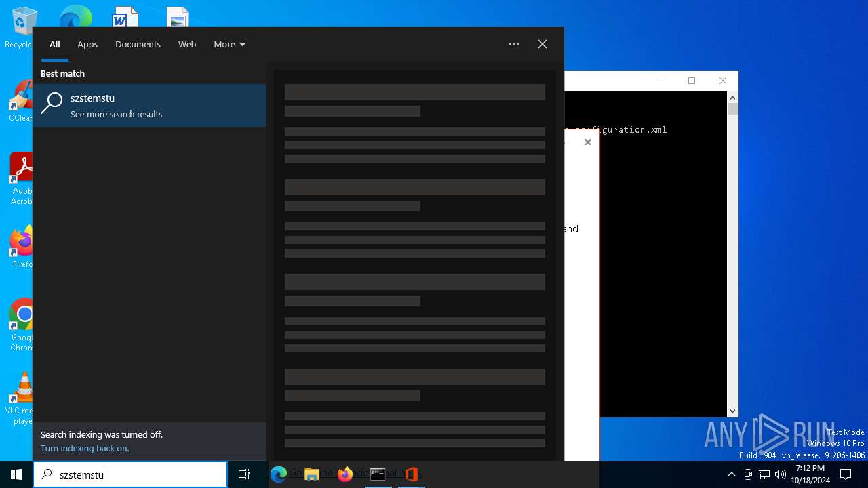Select the Word document desktop file
The width and height of the screenshot is (868, 488).
125,16
